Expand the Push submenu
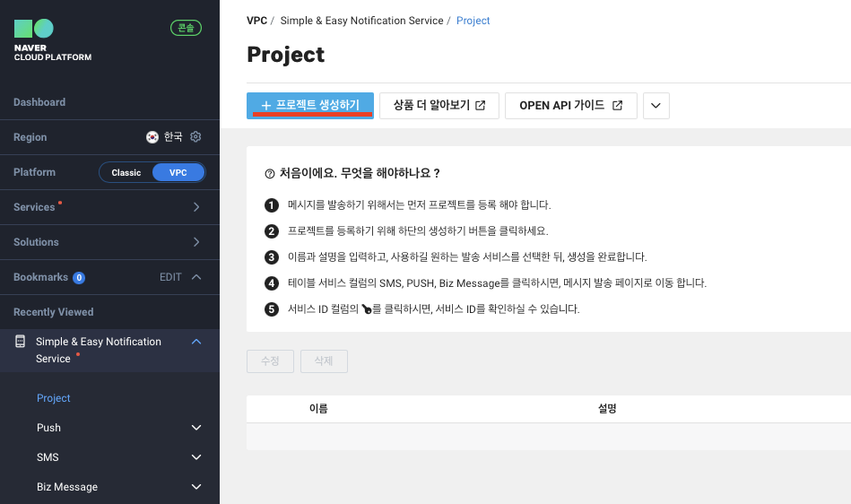 (196, 428)
